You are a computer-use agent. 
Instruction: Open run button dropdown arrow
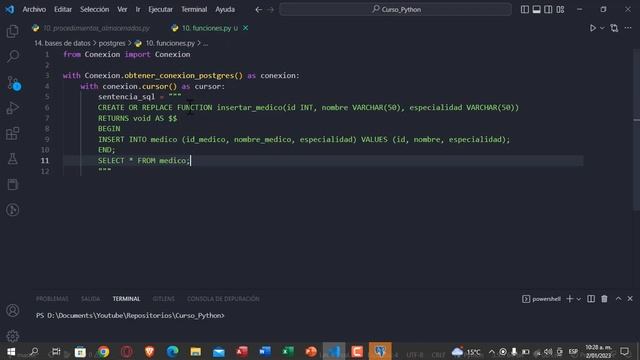click(602, 28)
